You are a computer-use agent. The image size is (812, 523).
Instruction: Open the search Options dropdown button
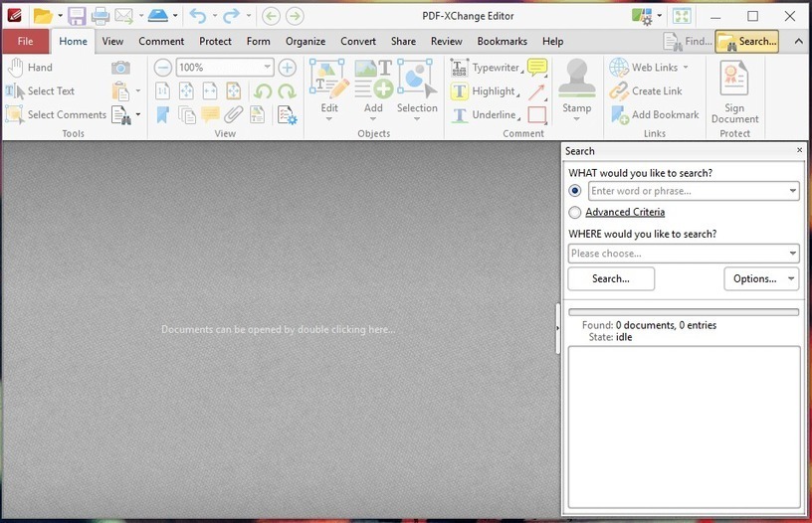click(x=760, y=278)
